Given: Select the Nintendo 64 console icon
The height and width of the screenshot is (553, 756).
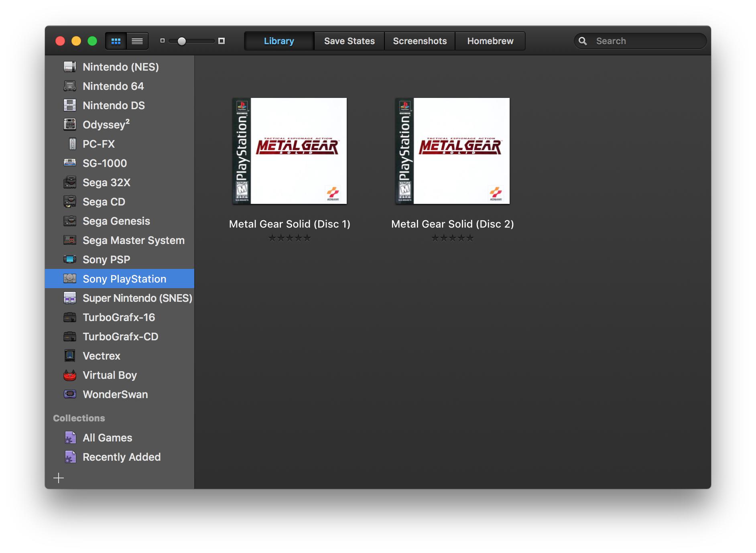Looking at the screenshot, I should point(70,86).
